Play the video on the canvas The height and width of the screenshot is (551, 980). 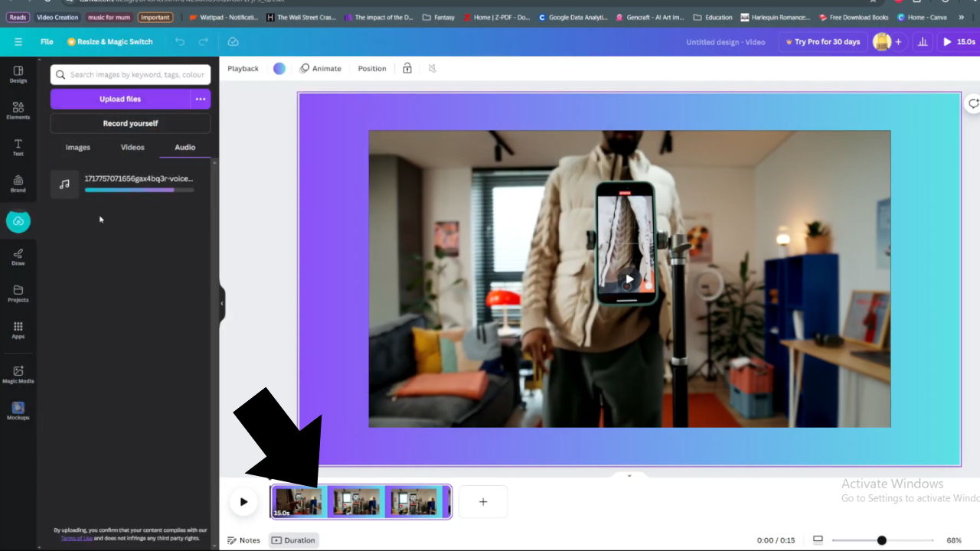tap(629, 280)
